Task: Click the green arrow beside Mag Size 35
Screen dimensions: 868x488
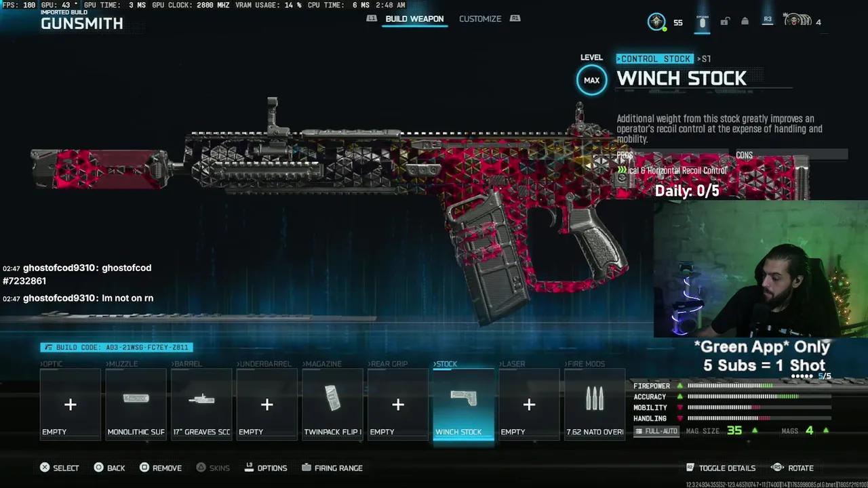Action: 755,430
